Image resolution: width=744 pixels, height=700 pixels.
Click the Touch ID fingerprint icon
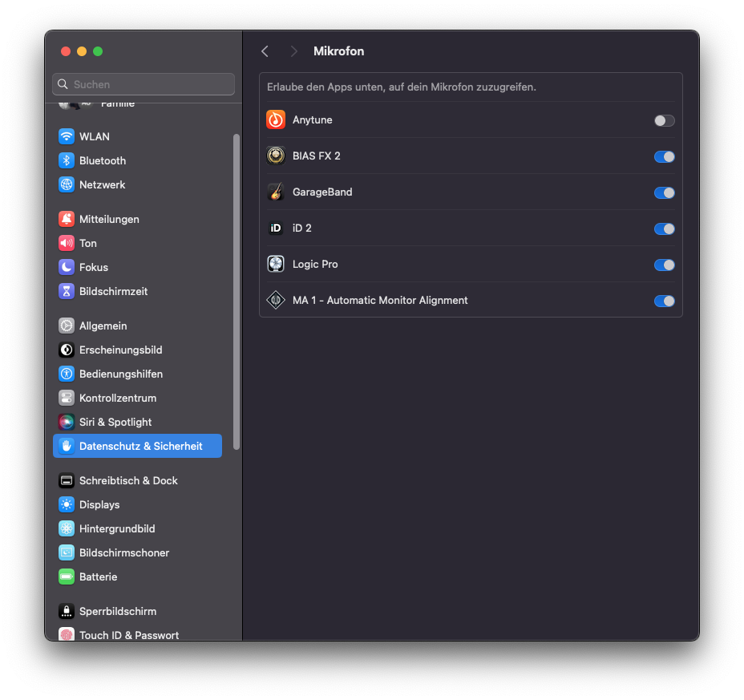pos(67,634)
